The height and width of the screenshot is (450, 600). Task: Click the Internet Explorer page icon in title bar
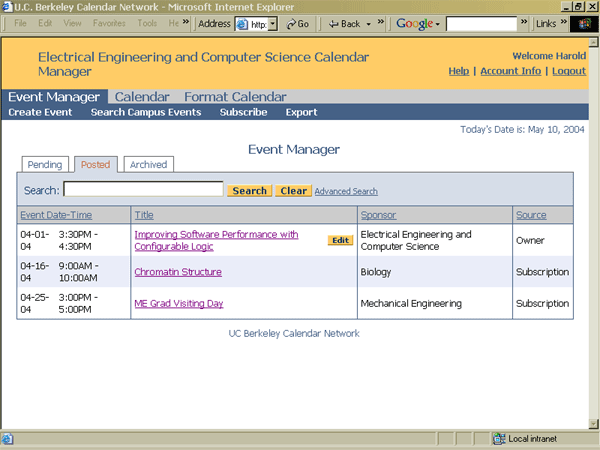7,7
